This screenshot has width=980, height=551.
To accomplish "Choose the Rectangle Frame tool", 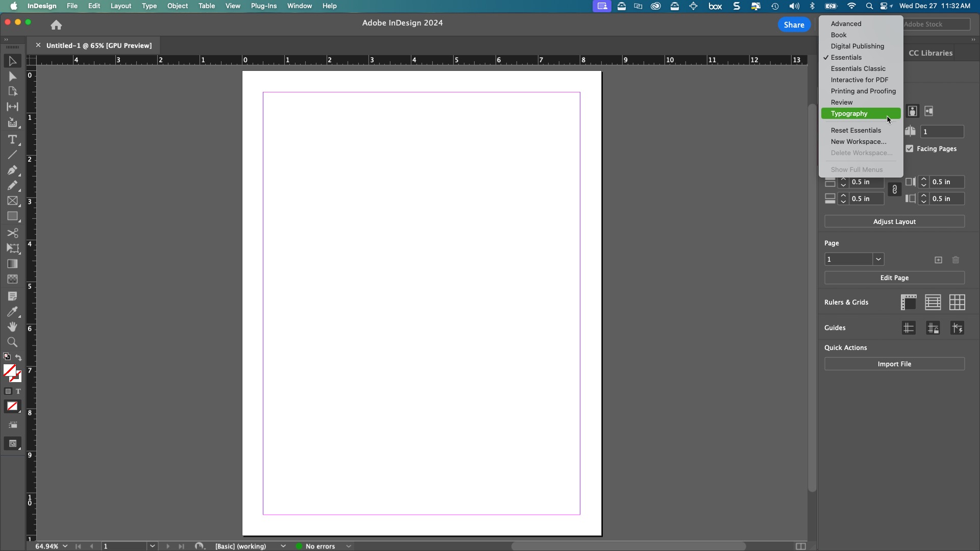I will 12,201.
